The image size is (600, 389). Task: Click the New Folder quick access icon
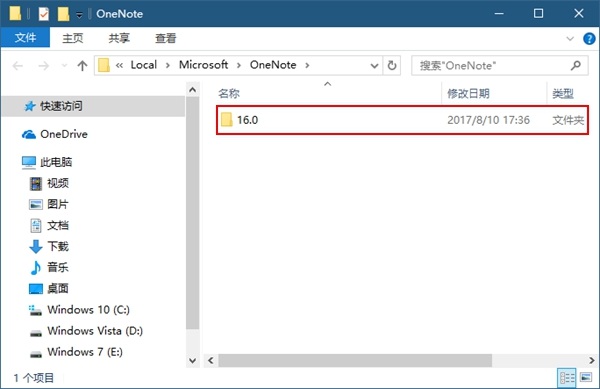pos(63,14)
